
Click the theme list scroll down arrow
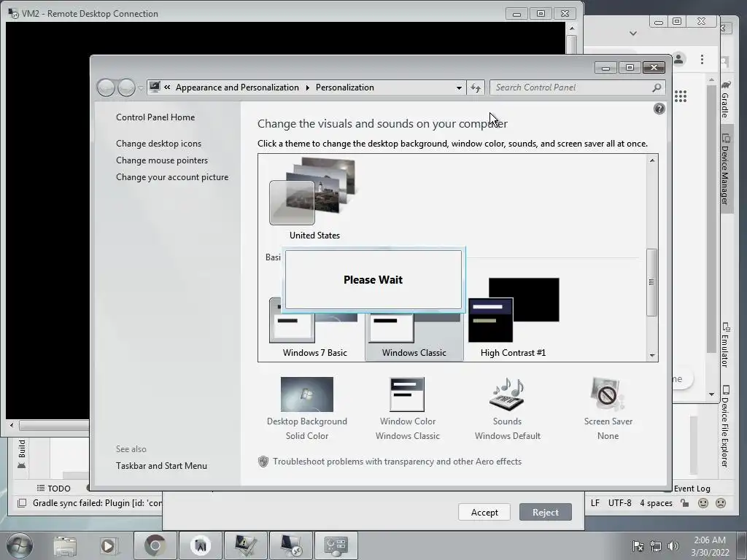click(651, 356)
